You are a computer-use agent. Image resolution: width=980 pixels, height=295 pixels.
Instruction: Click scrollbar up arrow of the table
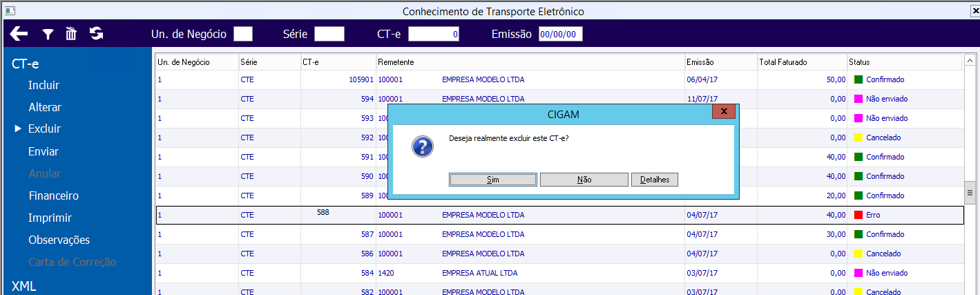click(x=970, y=61)
